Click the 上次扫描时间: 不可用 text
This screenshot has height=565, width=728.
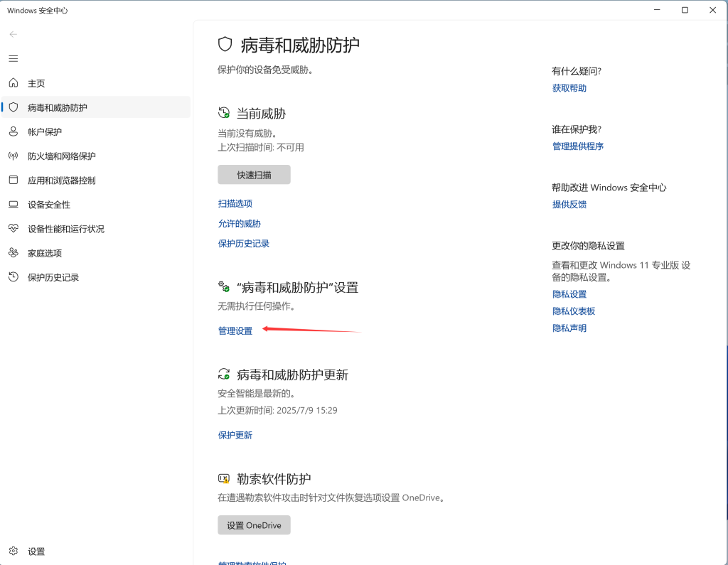[x=261, y=147]
